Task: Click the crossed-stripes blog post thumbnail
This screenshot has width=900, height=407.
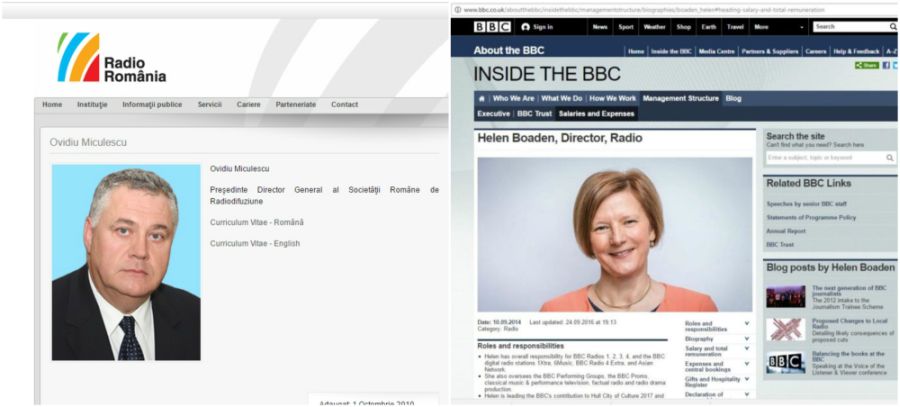Action: (785, 330)
